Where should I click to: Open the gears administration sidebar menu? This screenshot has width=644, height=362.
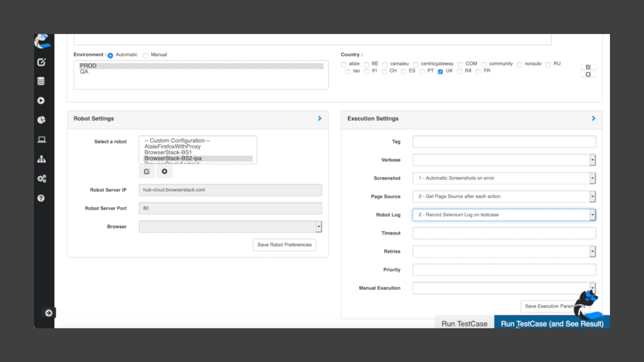41,179
